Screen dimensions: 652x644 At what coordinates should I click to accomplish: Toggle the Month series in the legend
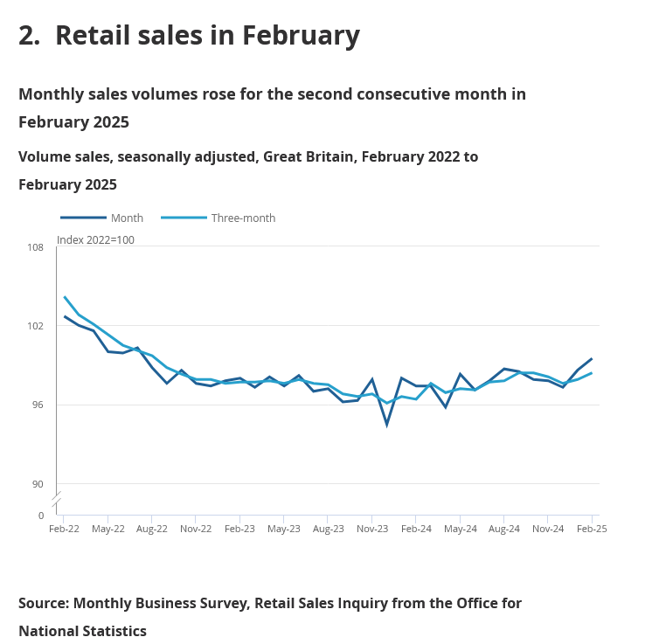[127, 218]
